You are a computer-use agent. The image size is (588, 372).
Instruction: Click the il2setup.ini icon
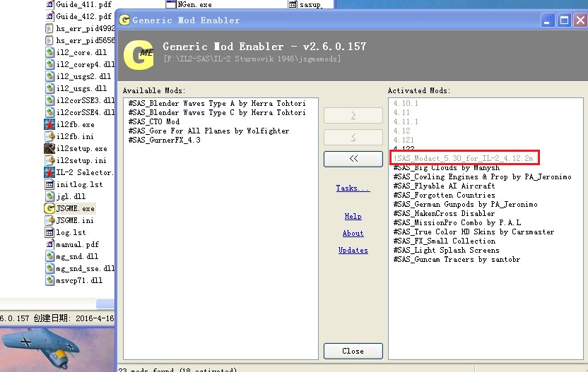49,160
